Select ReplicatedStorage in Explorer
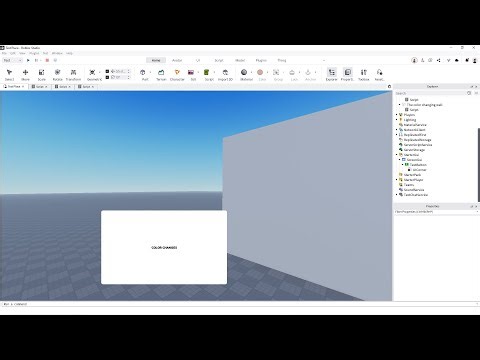The width and height of the screenshot is (480, 360). coord(418,140)
